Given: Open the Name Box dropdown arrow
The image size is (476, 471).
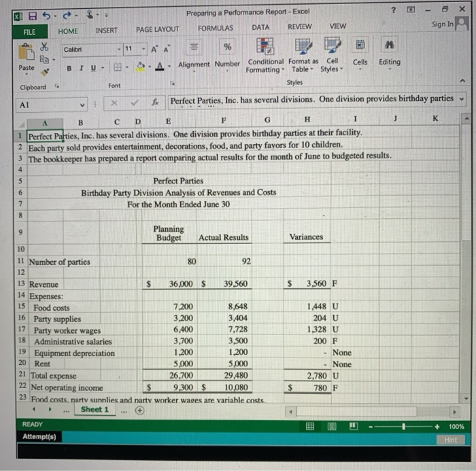Looking at the screenshot, I should 82,105.
